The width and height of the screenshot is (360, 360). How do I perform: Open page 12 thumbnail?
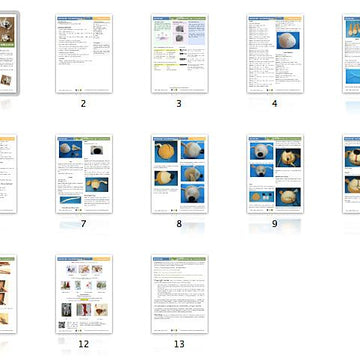click(x=84, y=294)
